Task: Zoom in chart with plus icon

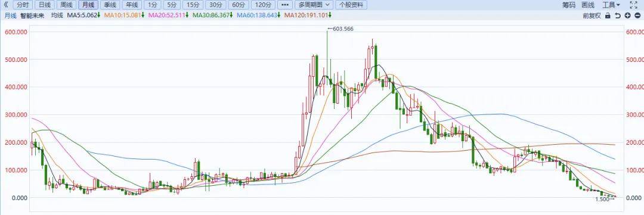Action: coord(627,15)
